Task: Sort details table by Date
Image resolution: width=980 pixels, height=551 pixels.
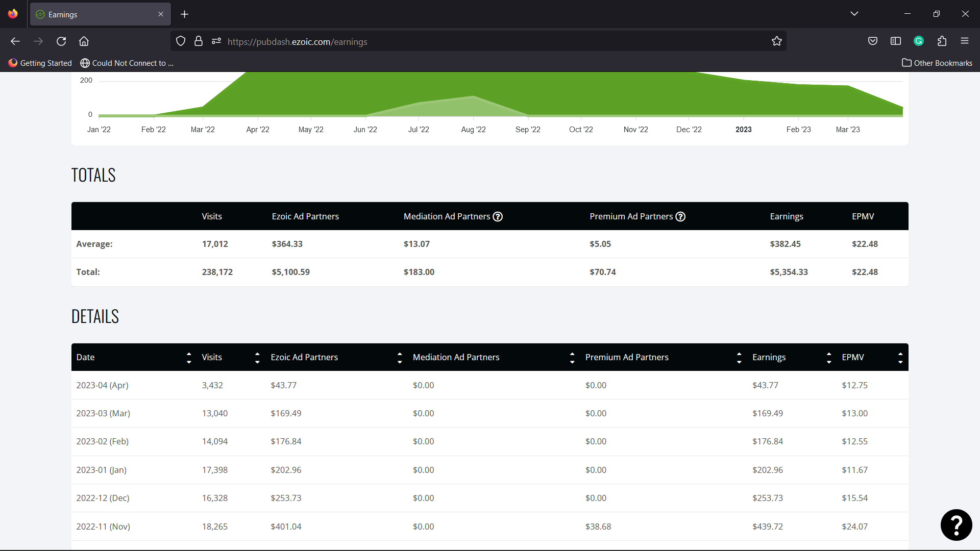Action: pos(188,358)
